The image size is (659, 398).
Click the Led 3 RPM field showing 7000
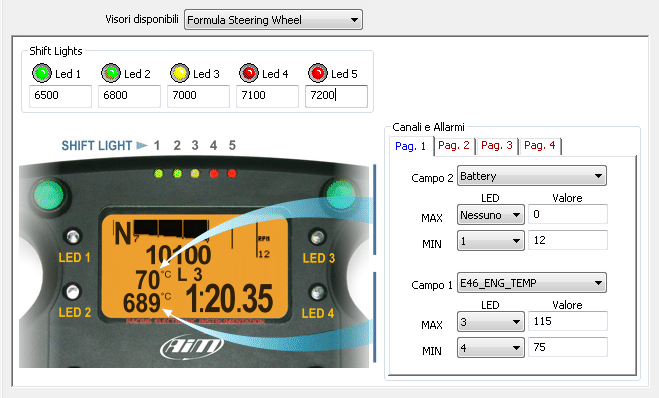click(198, 96)
